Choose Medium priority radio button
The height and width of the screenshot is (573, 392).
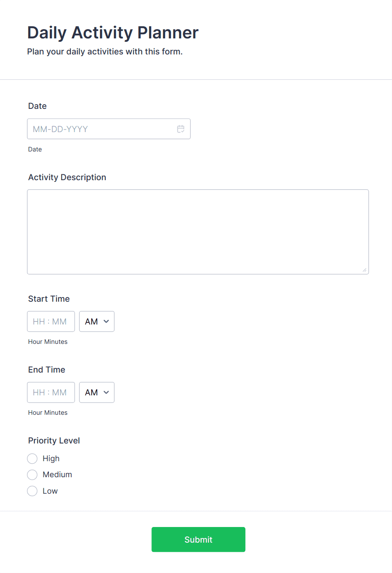pos(32,475)
